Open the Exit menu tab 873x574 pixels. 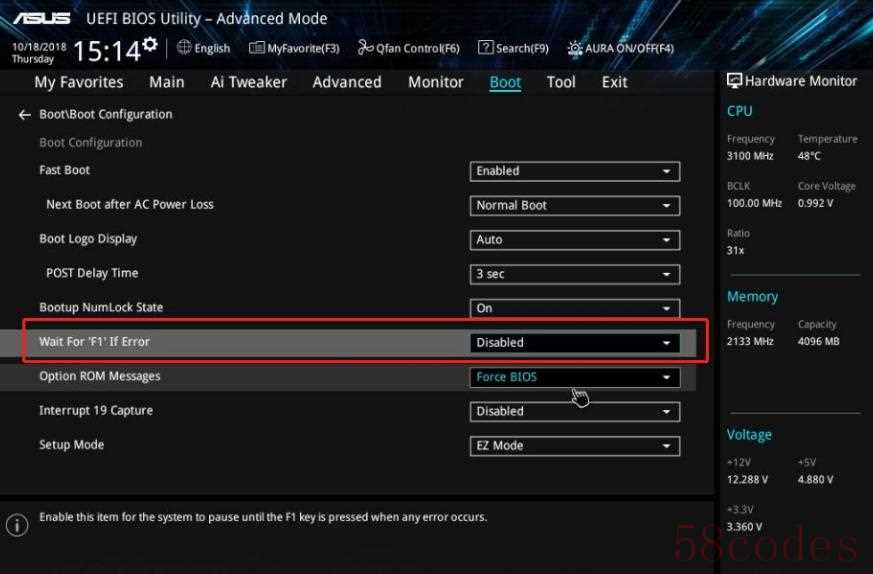click(614, 82)
